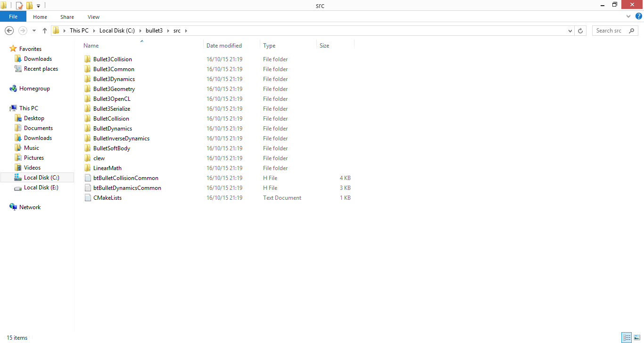The width and height of the screenshot is (644, 343).
Task: Click the Properties icon in quick access toolbar
Action: pyautogui.click(x=19, y=6)
